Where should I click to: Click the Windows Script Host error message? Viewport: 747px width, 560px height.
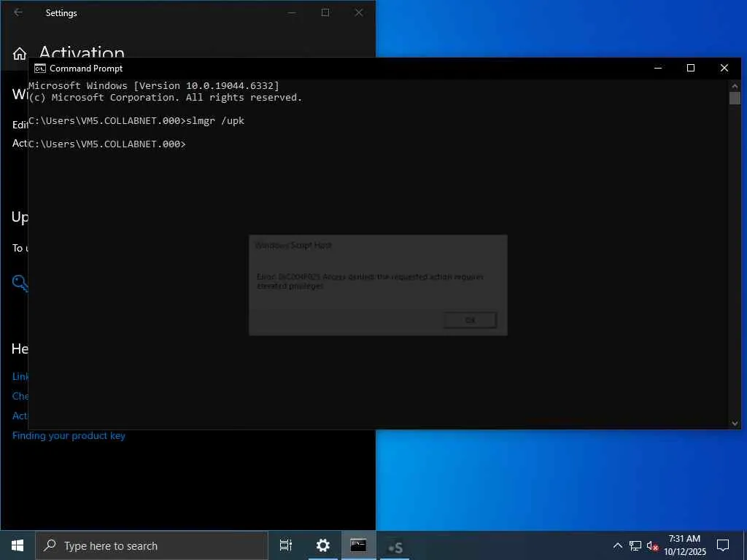click(370, 281)
